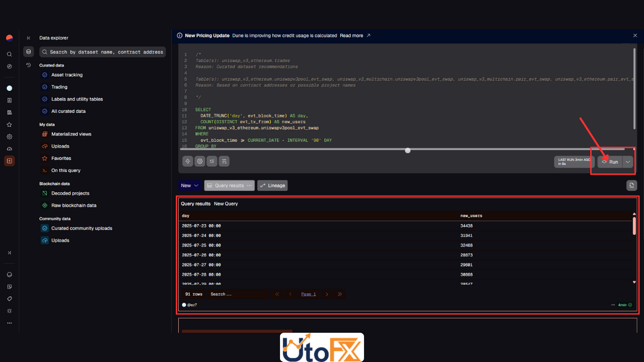The height and width of the screenshot is (362, 644).
Task: Run the query
Action: point(610,162)
